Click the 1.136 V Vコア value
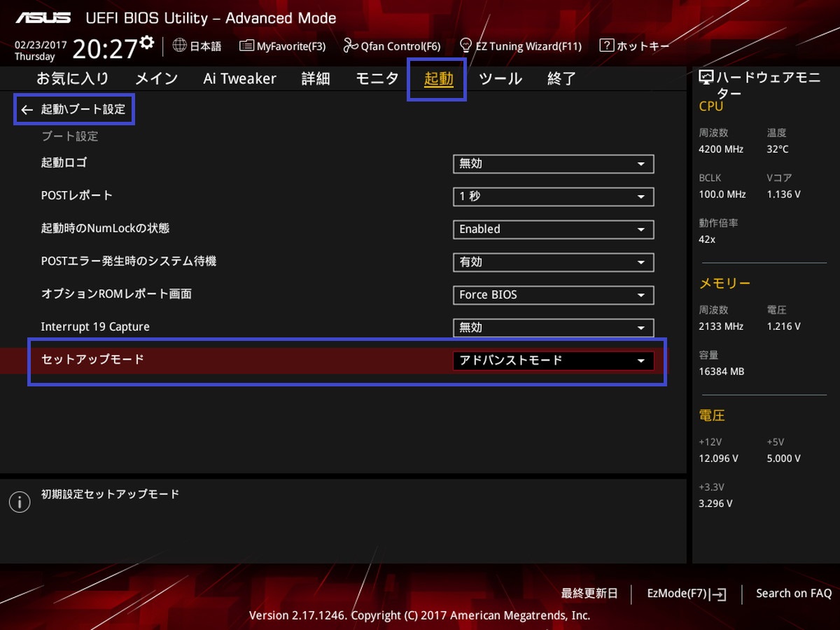This screenshot has height=630, width=840. coord(783,194)
